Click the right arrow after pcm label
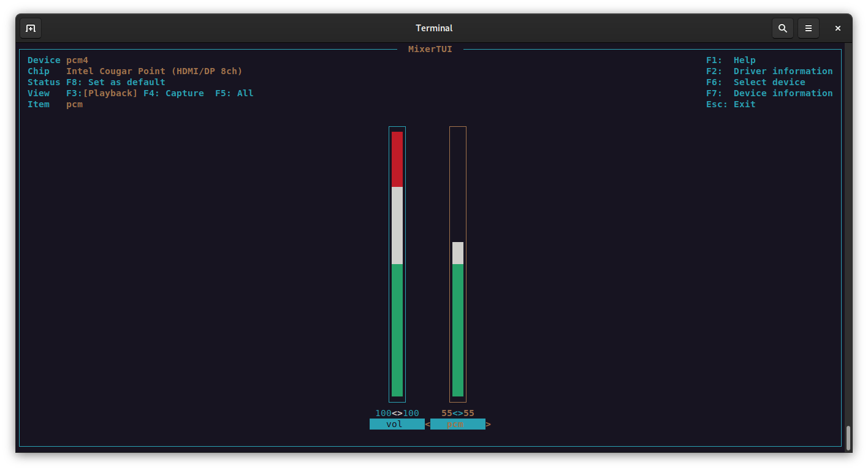The width and height of the screenshot is (868, 470). point(488,423)
